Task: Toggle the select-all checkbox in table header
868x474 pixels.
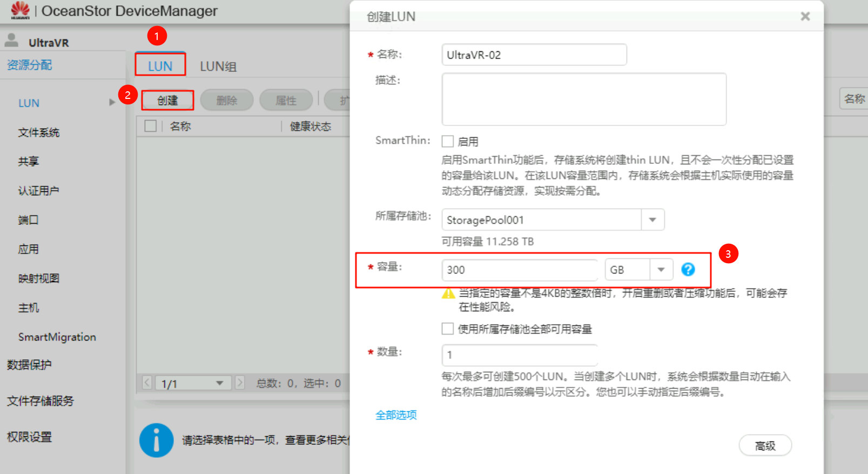Action: point(151,126)
